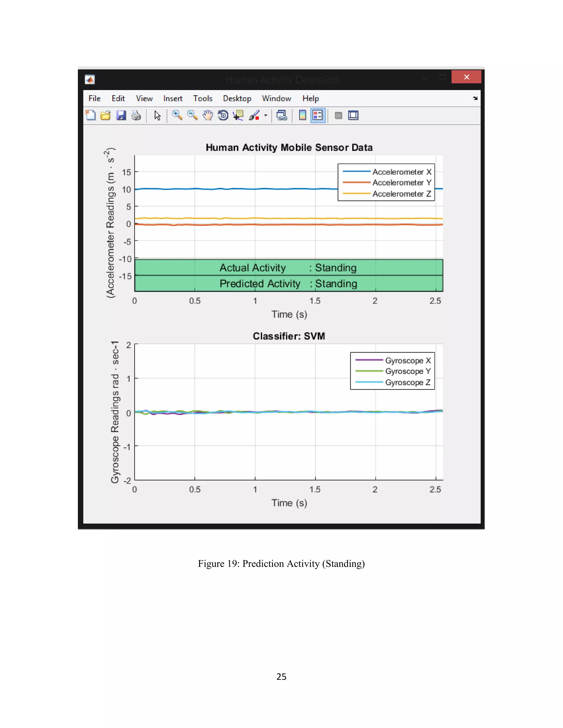This screenshot has height=728, width=563.
Task: Open the Tools menu
Action: (x=202, y=98)
